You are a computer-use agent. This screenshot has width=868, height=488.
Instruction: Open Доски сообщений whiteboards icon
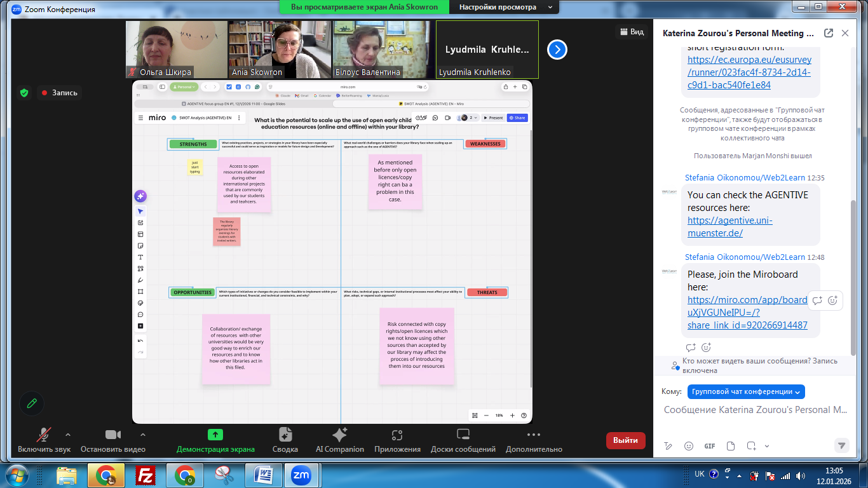point(463,435)
